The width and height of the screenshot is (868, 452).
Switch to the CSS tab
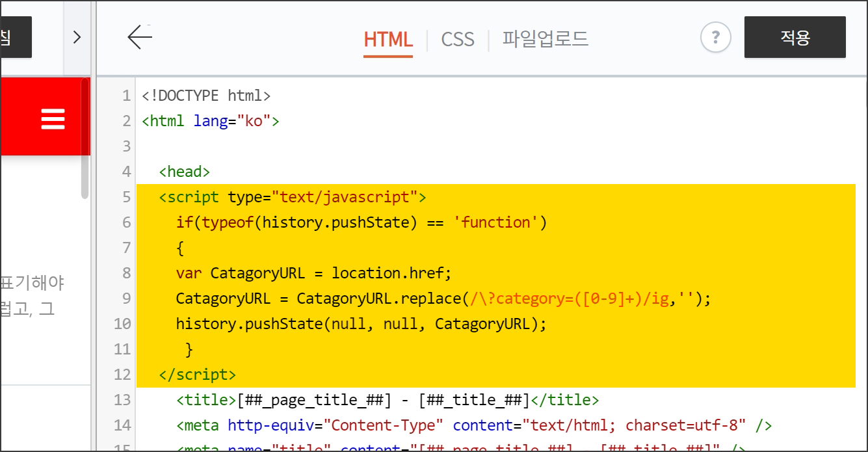pyautogui.click(x=458, y=39)
